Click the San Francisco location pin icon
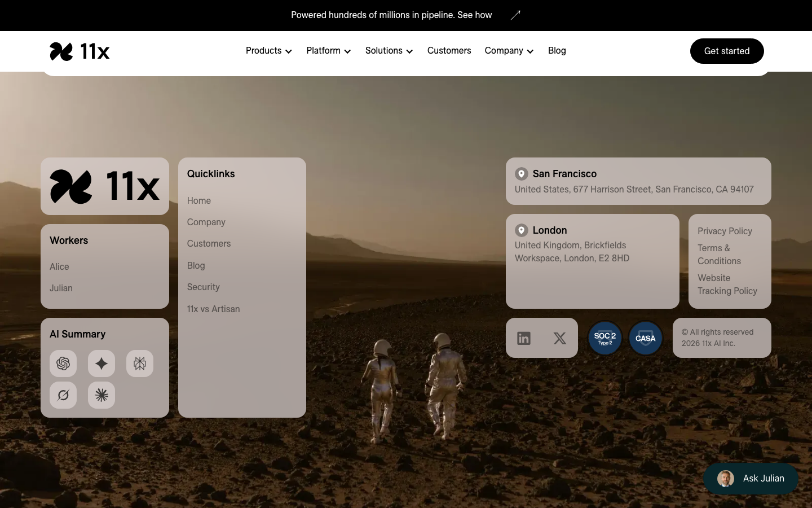This screenshot has width=812, height=508. (x=522, y=174)
